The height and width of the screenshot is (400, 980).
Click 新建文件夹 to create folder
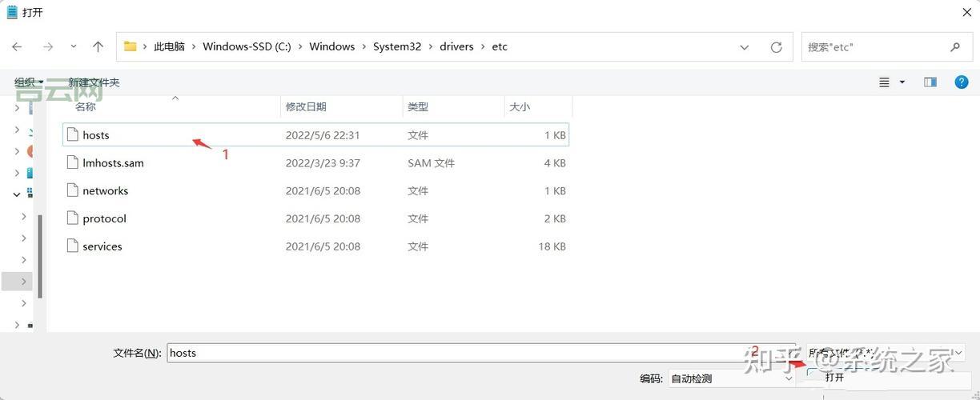(94, 82)
